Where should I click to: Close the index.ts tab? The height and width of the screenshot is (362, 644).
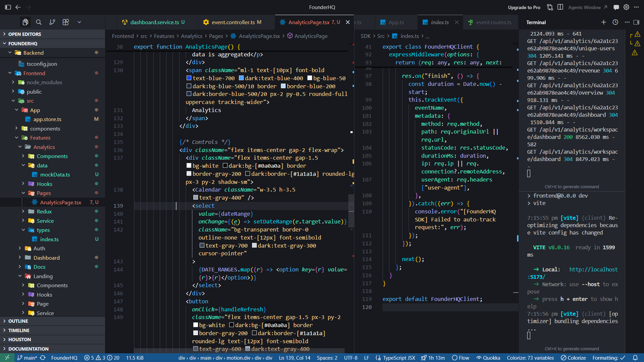point(456,22)
